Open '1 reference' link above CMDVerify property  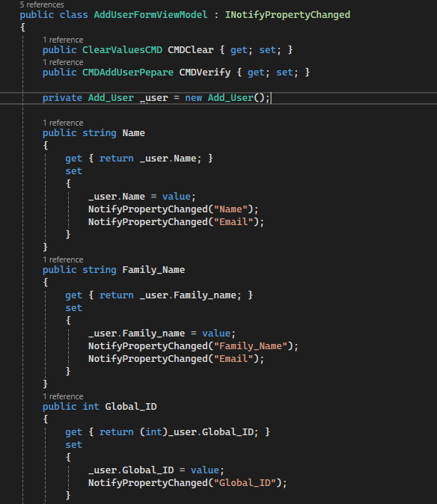(x=63, y=62)
